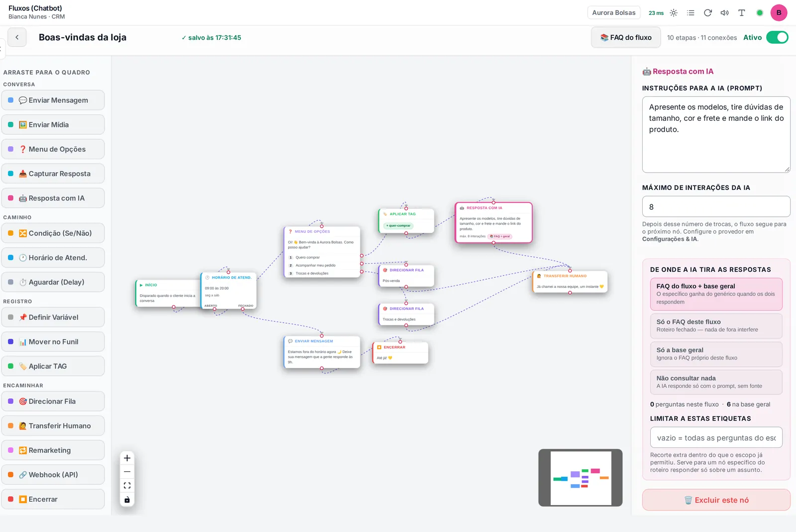
Task: Select the Aguardar (Delay) block
Action: [x=53, y=282]
